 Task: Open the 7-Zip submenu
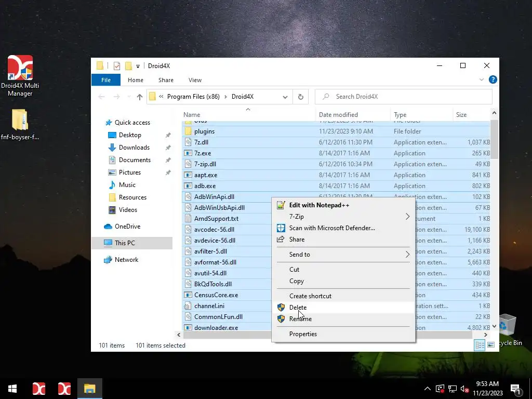(x=343, y=217)
